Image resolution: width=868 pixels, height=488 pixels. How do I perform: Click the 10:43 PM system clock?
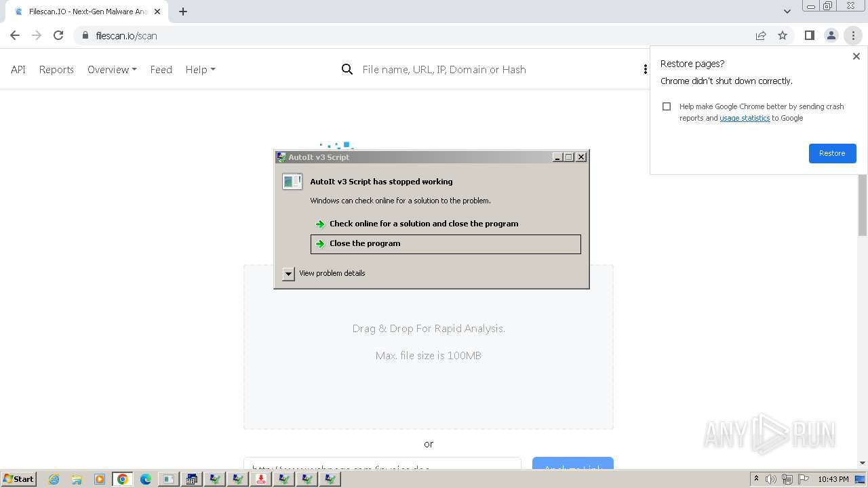click(x=833, y=479)
